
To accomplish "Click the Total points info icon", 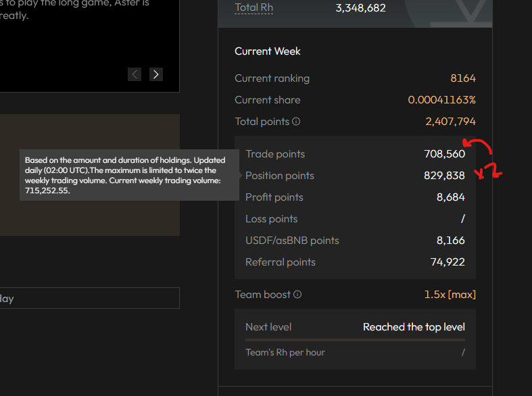I will pos(296,122).
